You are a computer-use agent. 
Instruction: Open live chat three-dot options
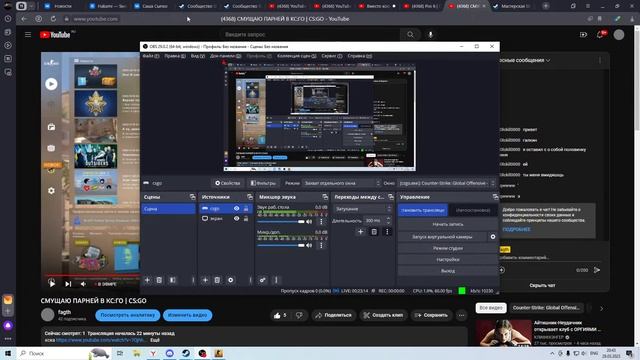point(600,60)
